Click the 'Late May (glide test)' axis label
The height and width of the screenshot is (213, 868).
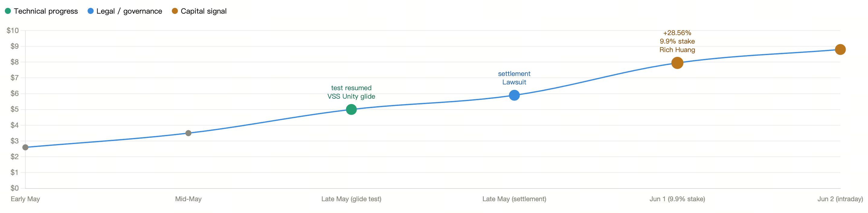tap(351, 199)
